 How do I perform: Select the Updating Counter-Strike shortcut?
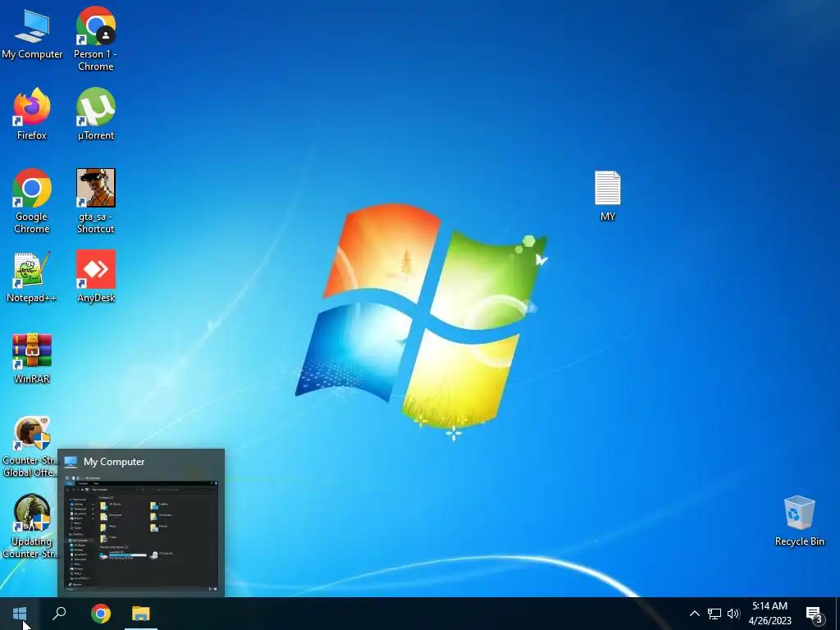tap(30, 527)
